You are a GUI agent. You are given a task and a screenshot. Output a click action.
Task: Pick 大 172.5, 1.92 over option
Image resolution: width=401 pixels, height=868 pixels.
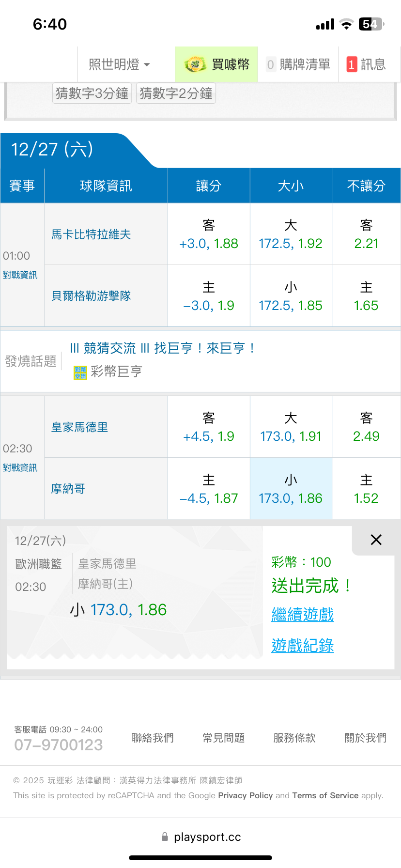tap(291, 234)
